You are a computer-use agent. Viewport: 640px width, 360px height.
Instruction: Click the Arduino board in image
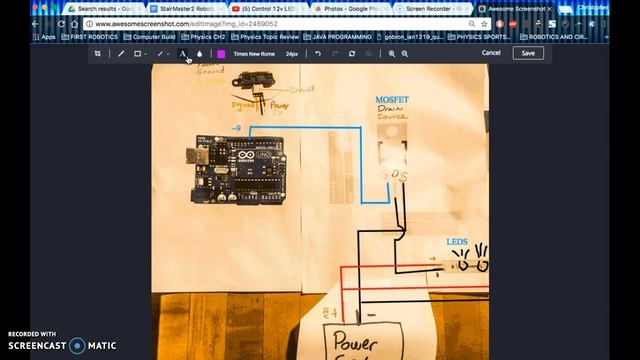tap(237, 169)
